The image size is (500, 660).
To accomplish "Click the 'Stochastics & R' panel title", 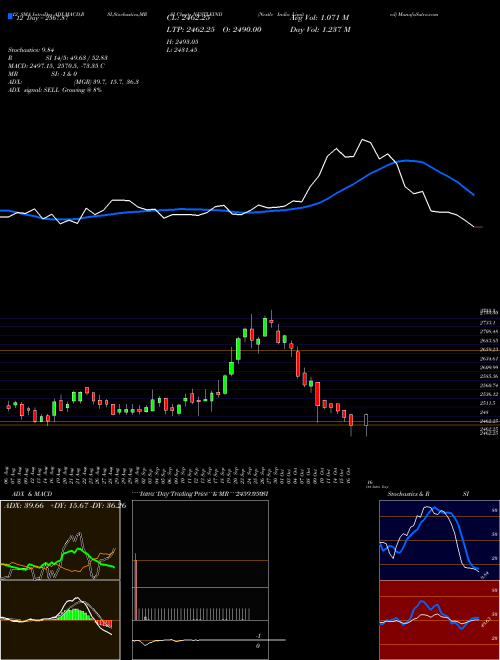I will click(408, 494).
